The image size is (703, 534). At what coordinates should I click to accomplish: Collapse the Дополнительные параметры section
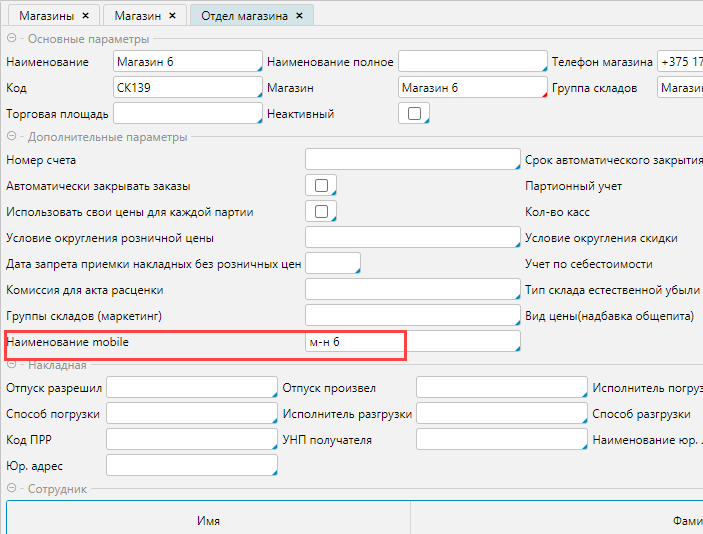(12, 137)
